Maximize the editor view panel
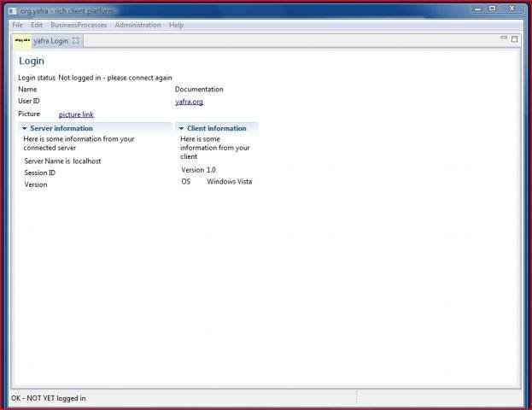The image size is (532, 410). tap(514, 39)
